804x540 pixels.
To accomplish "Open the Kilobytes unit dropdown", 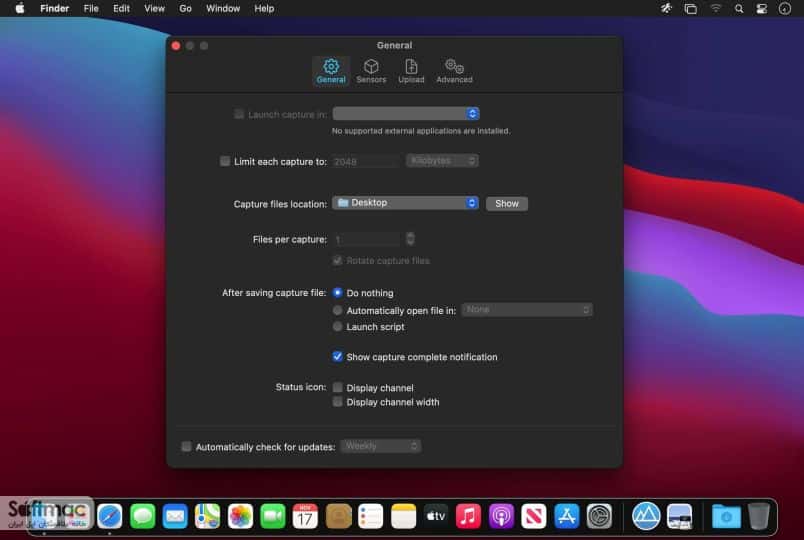I will 442,161.
